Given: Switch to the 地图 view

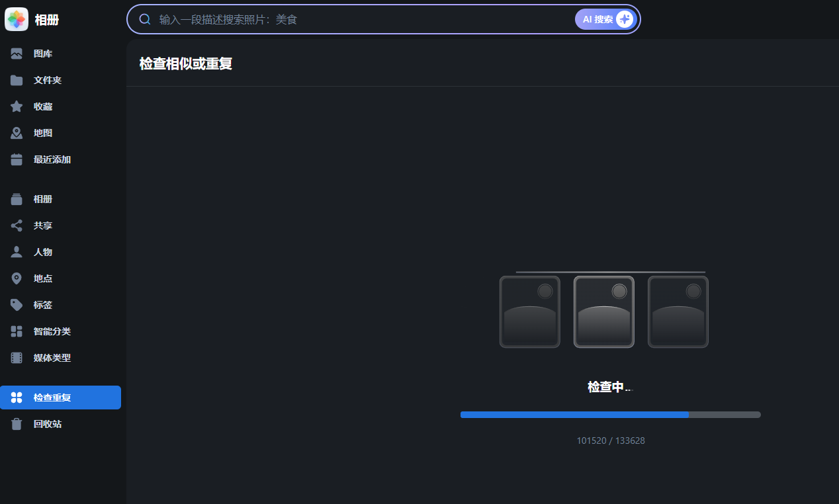Looking at the screenshot, I should coord(60,133).
